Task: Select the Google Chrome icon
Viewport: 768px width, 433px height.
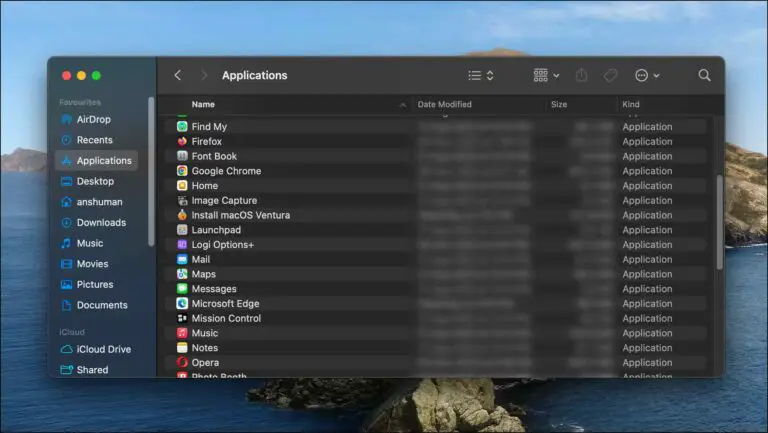Action: coord(182,171)
